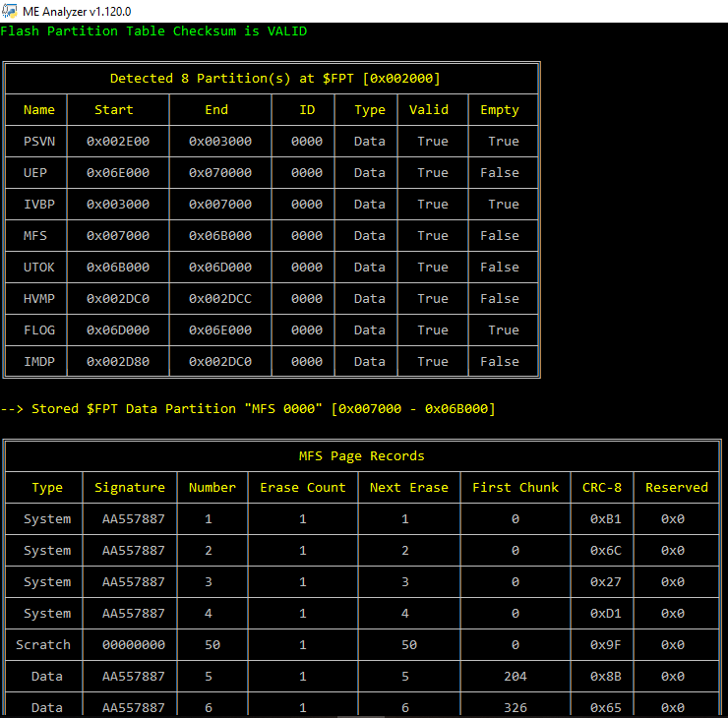Click the MFS partition name cell
The height and width of the screenshot is (718, 728).
tap(34, 236)
